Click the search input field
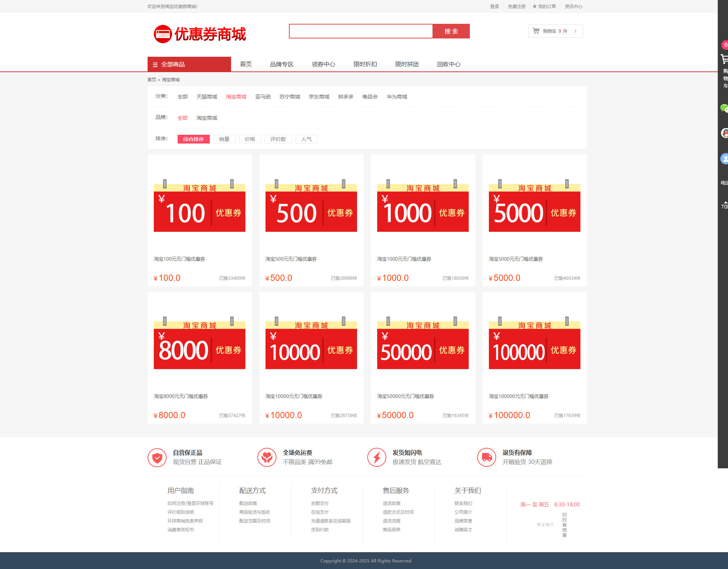Screen dimensions: 728x569 tap(360, 31)
